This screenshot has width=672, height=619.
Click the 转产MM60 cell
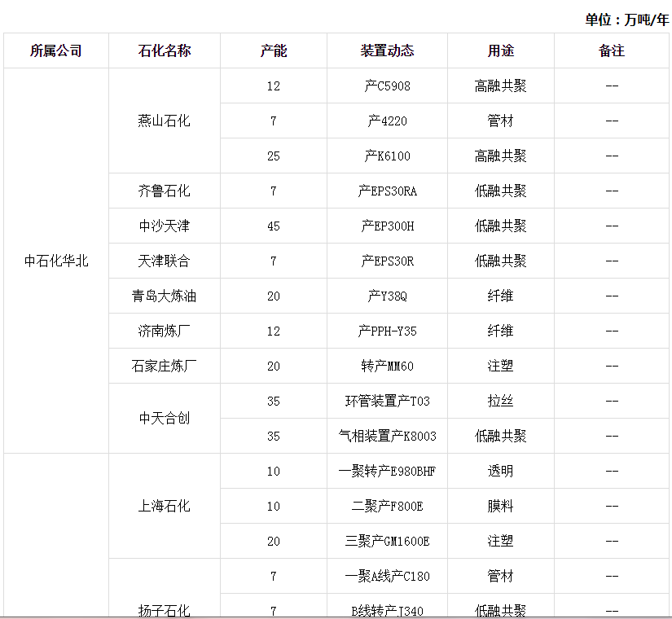point(388,366)
